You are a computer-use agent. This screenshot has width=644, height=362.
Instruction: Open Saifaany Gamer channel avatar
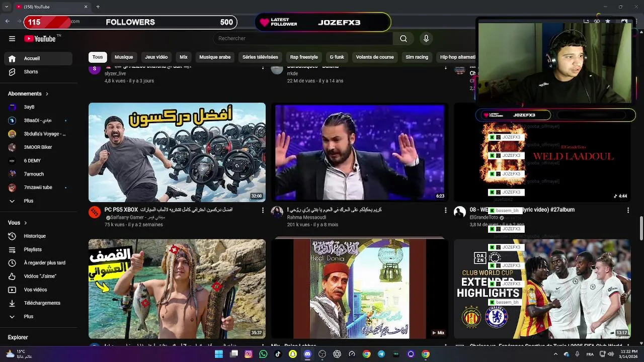(x=95, y=212)
